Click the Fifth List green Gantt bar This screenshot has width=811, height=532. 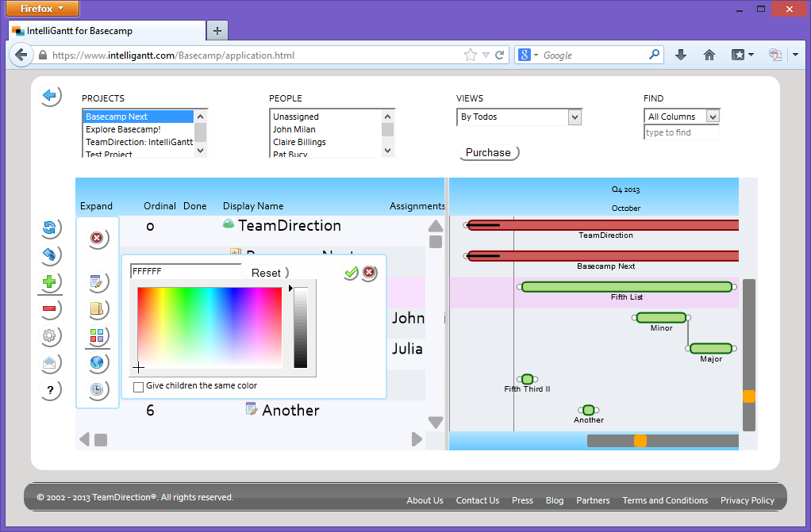pyautogui.click(x=627, y=287)
